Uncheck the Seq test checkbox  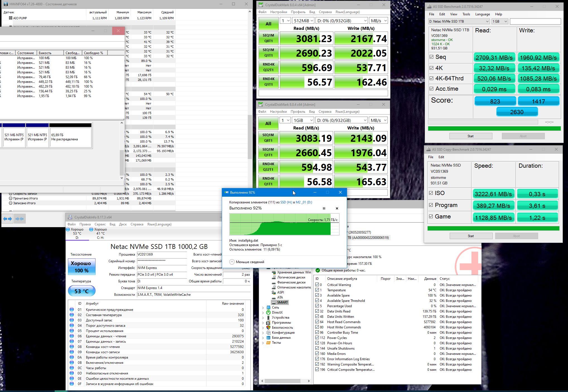click(x=432, y=57)
